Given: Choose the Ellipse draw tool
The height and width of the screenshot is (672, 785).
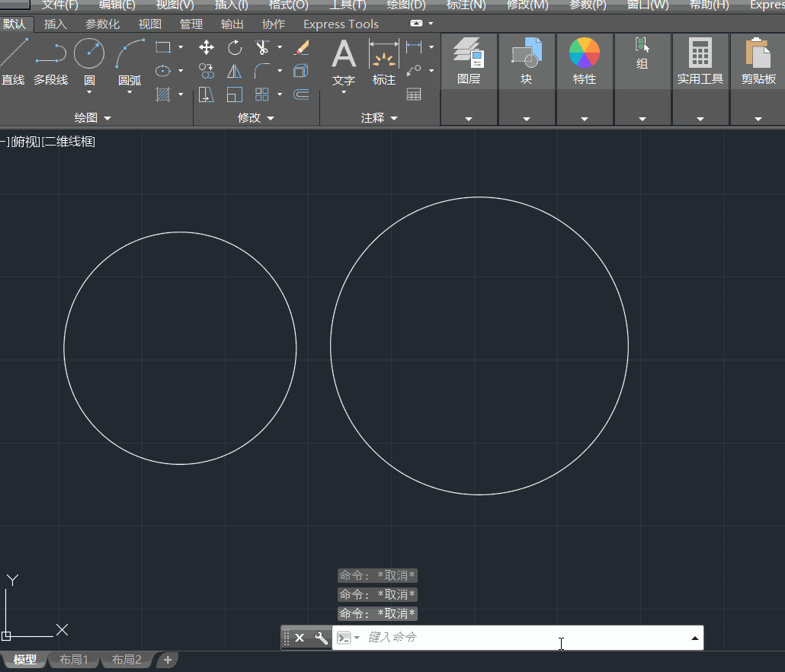Looking at the screenshot, I should (162, 71).
